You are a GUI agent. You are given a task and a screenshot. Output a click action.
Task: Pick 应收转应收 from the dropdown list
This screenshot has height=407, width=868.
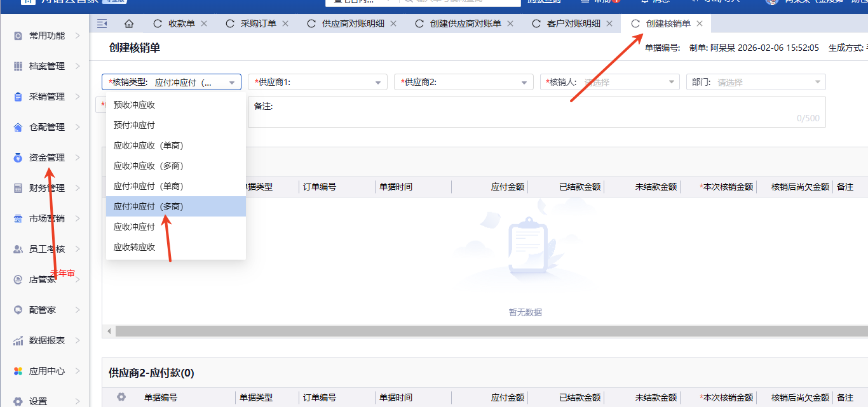click(135, 247)
